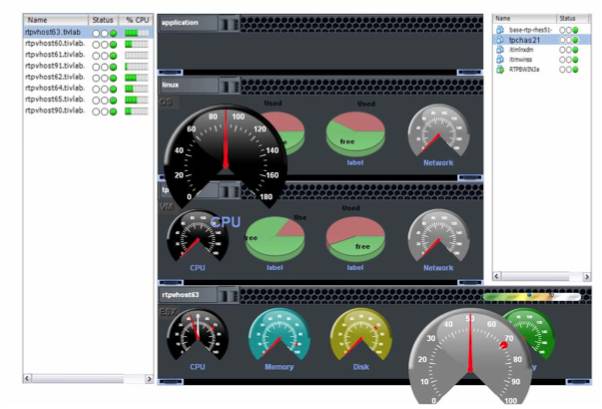Click the black CPU gauge in rtpehost63

click(x=197, y=335)
